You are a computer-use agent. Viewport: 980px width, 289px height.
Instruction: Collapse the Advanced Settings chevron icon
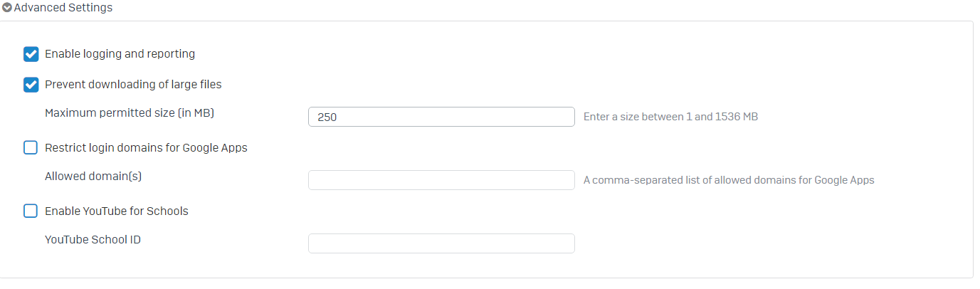tap(7, 8)
